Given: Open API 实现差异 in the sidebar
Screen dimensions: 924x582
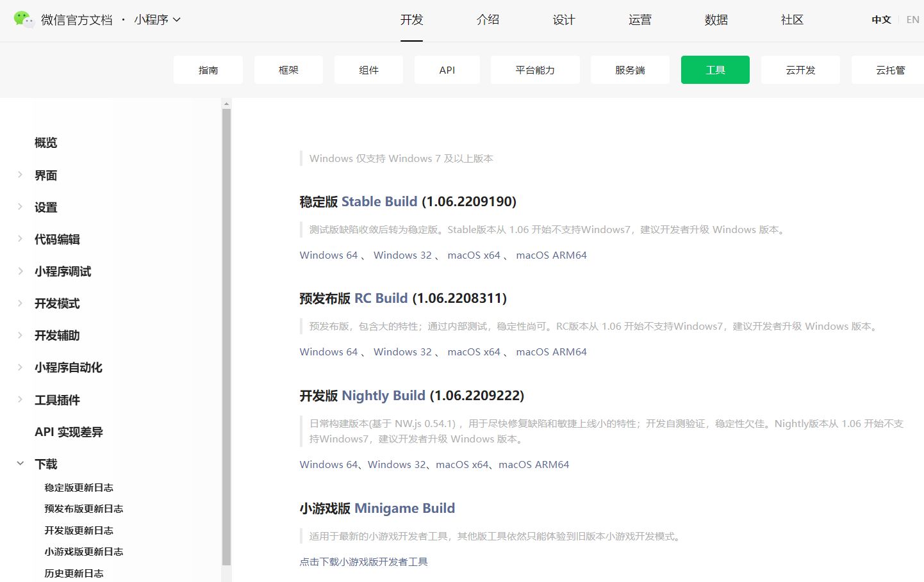Looking at the screenshot, I should tap(69, 432).
